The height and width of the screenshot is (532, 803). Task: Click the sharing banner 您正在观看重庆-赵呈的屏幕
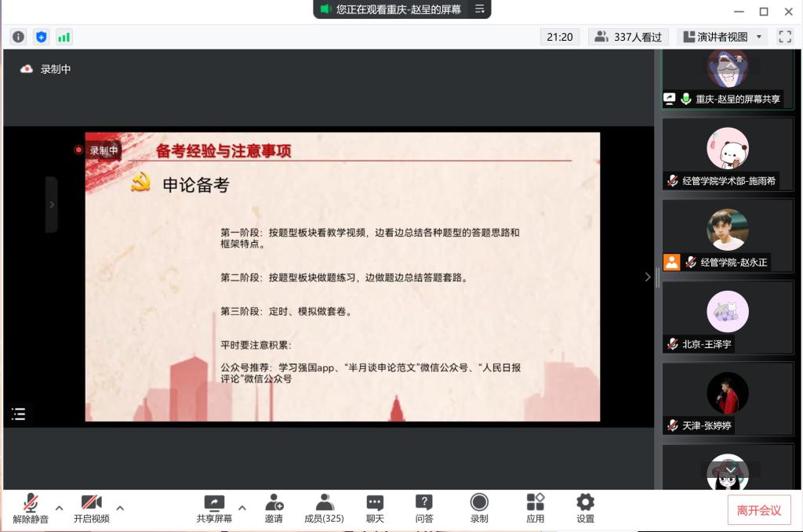coord(398,9)
